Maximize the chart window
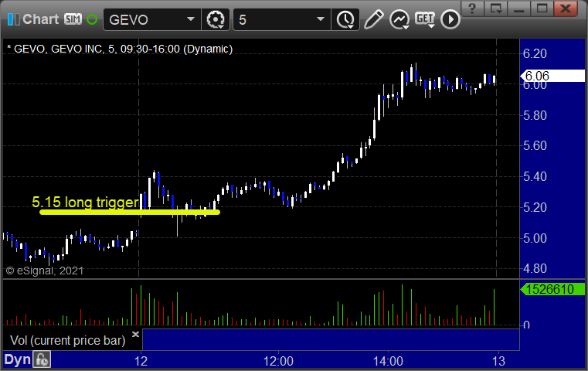The width and height of the screenshot is (588, 371). click(x=542, y=9)
